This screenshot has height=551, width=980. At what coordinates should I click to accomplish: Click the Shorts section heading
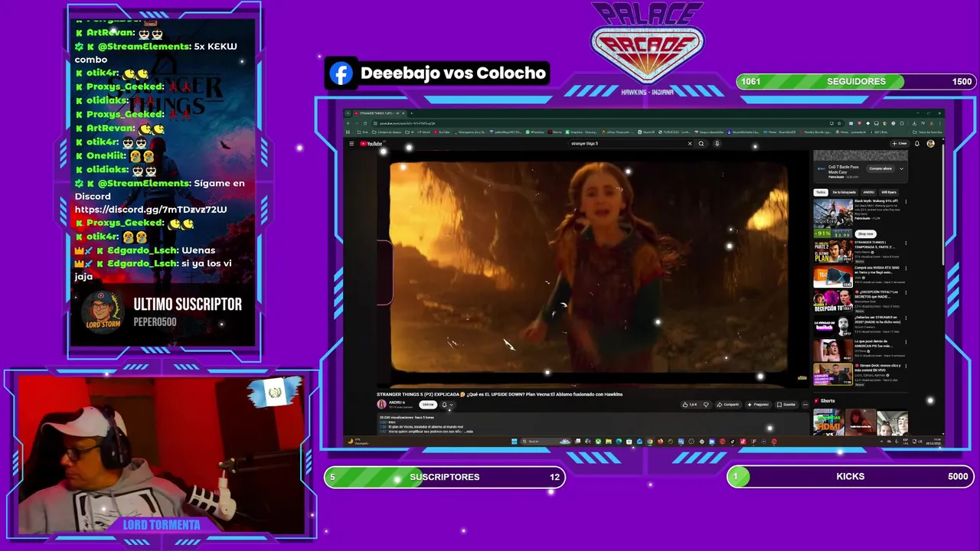[828, 400]
